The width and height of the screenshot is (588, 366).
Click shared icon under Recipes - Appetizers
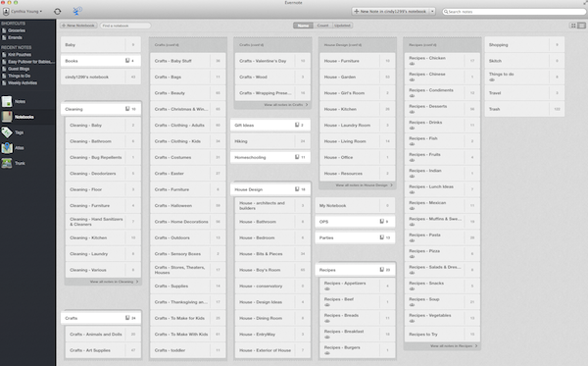tap(327, 289)
